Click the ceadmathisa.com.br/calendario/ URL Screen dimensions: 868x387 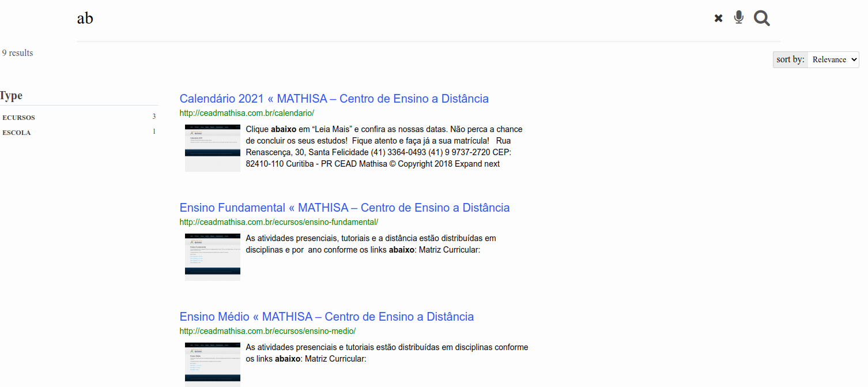247,113
